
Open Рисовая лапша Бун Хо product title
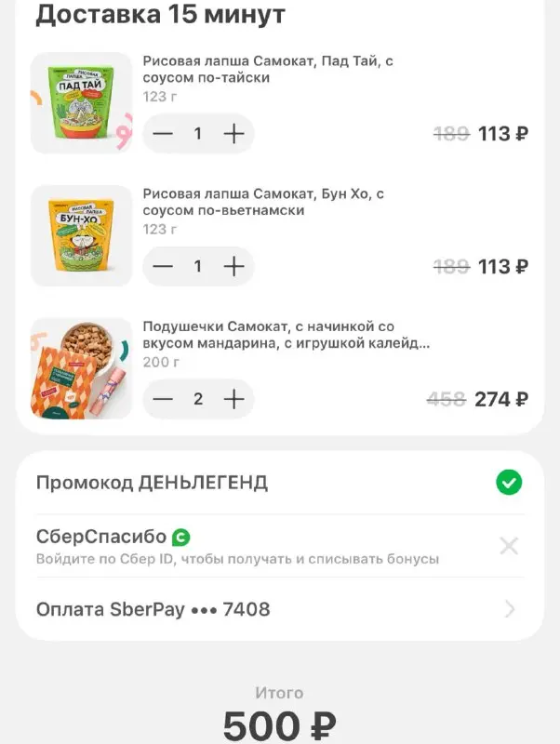(x=263, y=202)
